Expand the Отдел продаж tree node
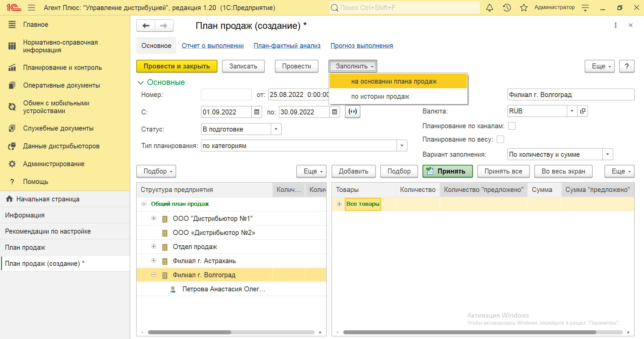 [x=154, y=247]
